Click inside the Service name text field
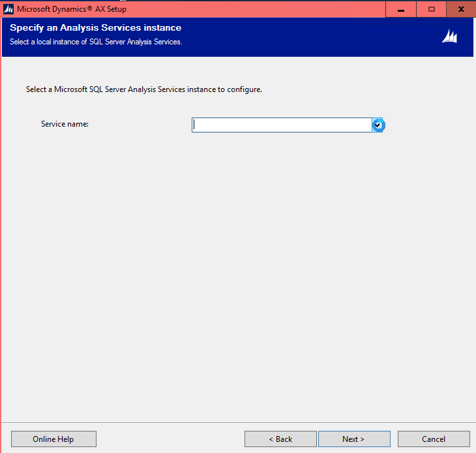The image size is (476, 453). point(280,125)
